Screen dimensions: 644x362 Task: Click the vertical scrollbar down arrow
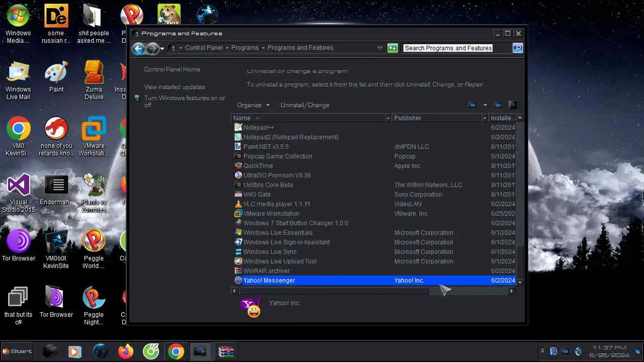[x=520, y=283]
